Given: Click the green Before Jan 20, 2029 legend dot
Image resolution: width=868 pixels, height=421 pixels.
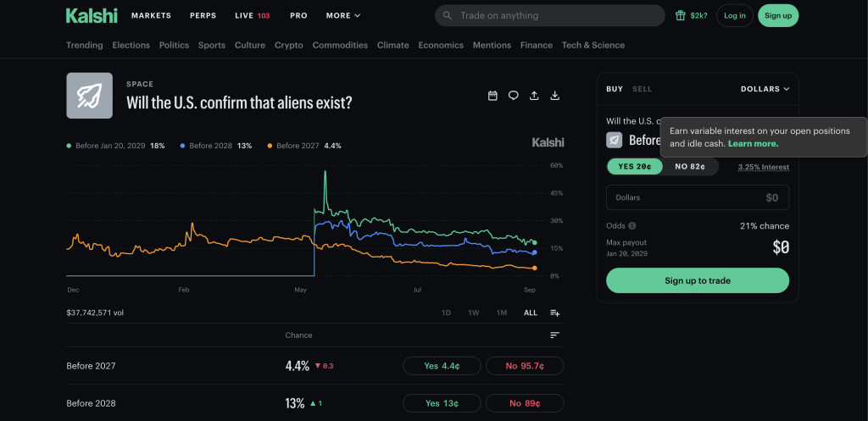Looking at the screenshot, I should pos(69,146).
